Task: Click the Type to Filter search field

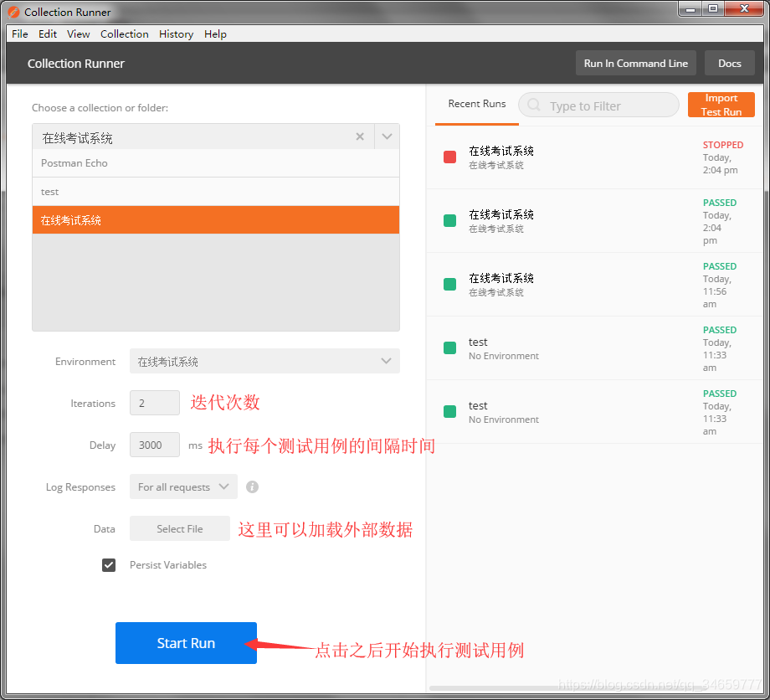Action: click(598, 106)
